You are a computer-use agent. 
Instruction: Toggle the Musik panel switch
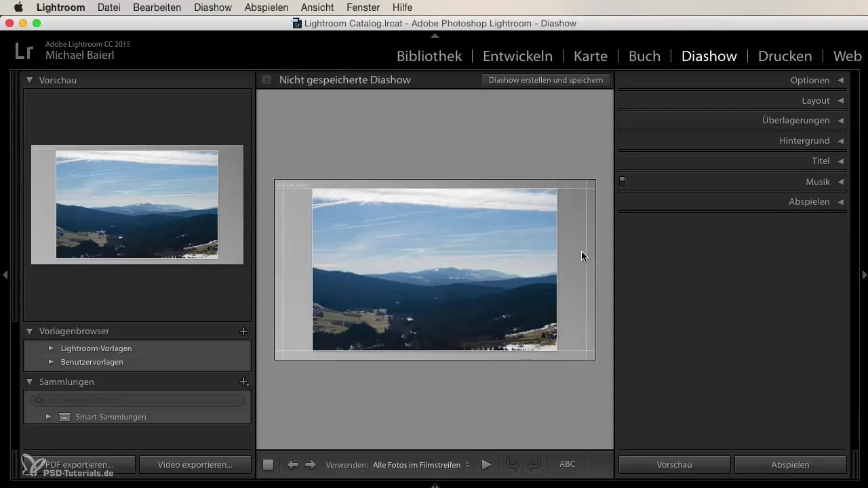pyautogui.click(x=622, y=182)
